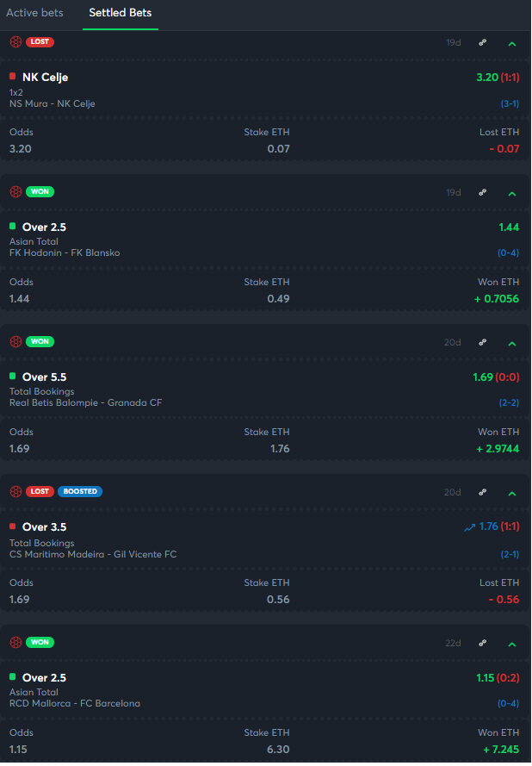This screenshot has width=532, height=766.
Task: Click boosted odds trend arrow icon
Action: pyautogui.click(x=469, y=527)
